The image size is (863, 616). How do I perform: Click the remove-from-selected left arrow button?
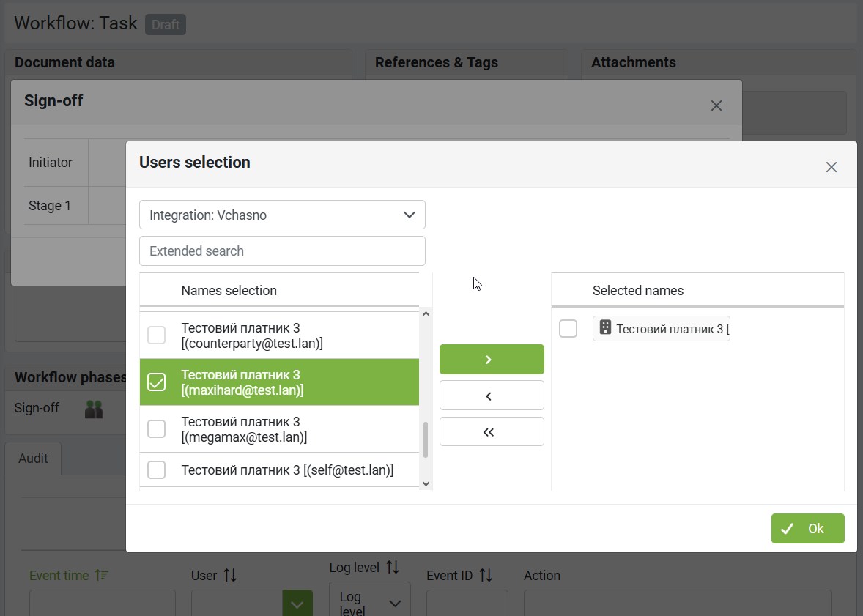click(491, 396)
